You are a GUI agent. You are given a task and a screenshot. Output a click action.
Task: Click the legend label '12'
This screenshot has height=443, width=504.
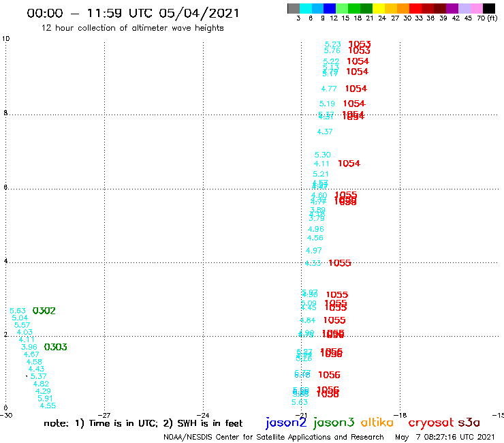(x=334, y=18)
